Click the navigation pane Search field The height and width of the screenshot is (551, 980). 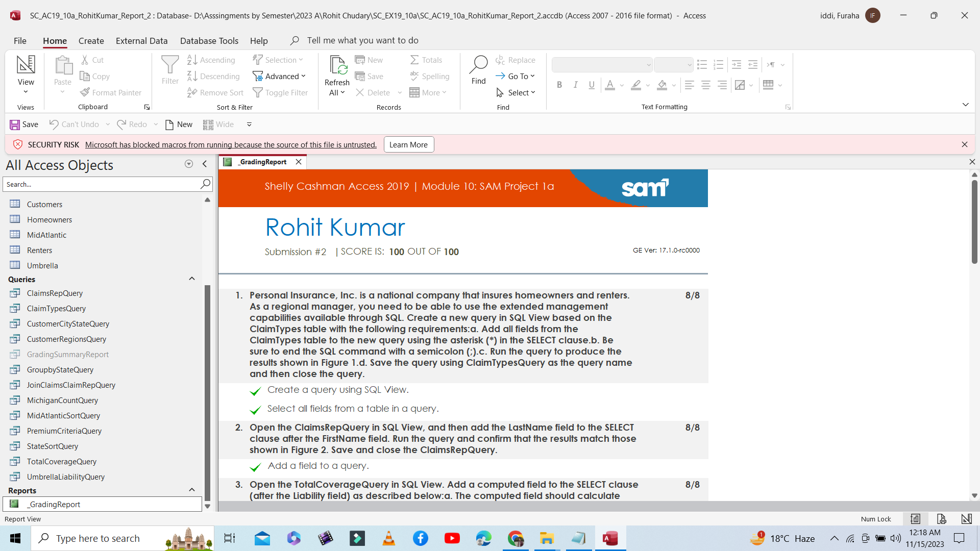tap(101, 184)
